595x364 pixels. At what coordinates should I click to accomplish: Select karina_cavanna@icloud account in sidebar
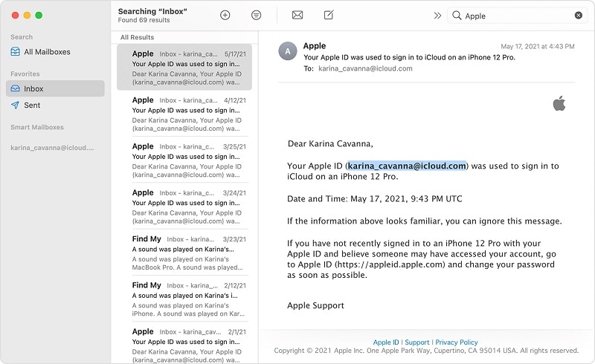(52, 148)
